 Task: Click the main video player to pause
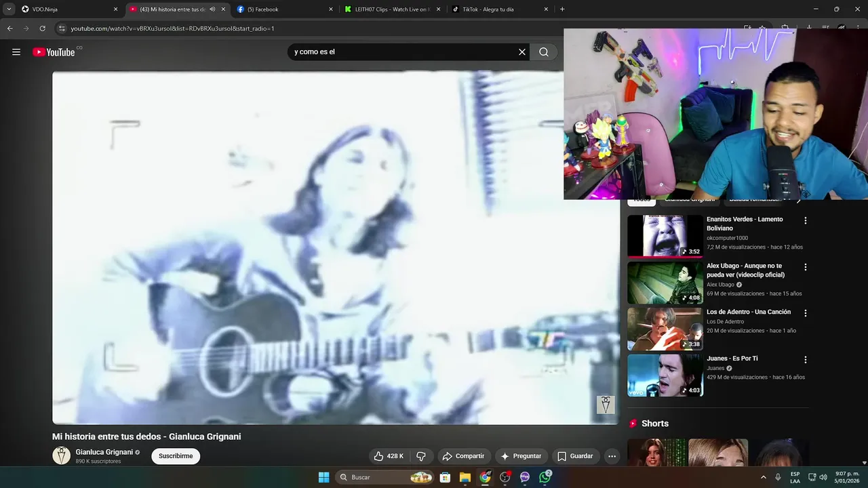[x=336, y=247]
